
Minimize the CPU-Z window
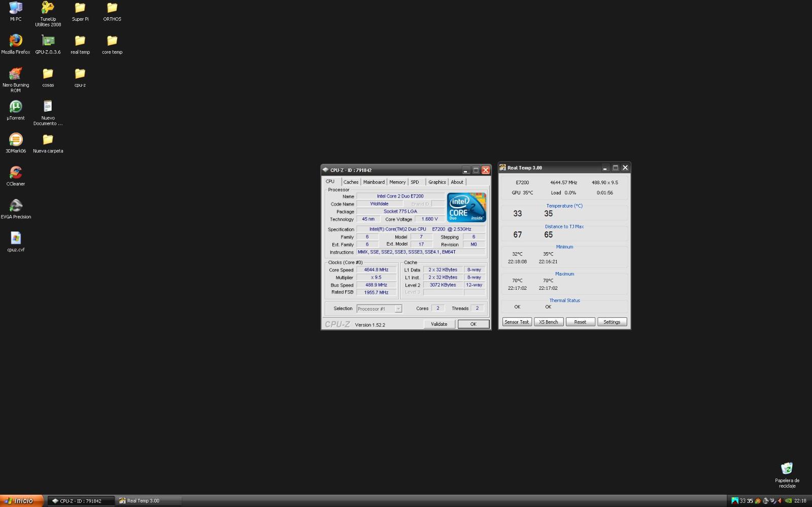(x=465, y=171)
